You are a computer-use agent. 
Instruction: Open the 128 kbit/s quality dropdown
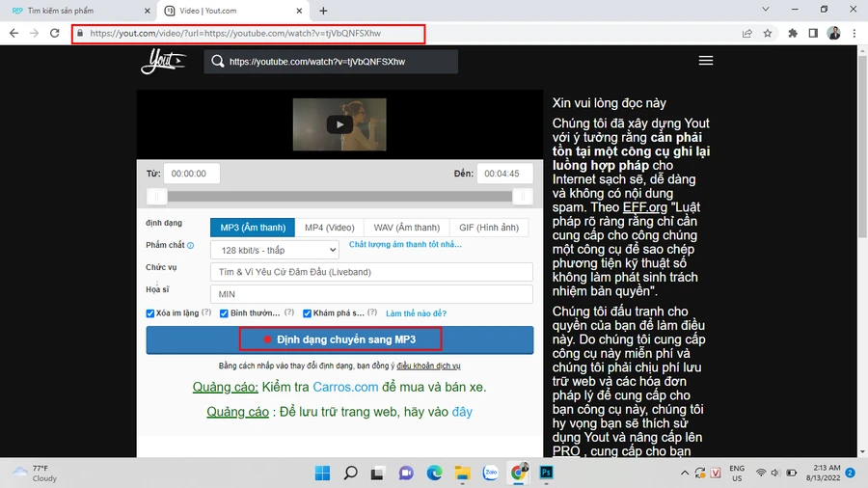pyautogui.click(x=275, y=250)
